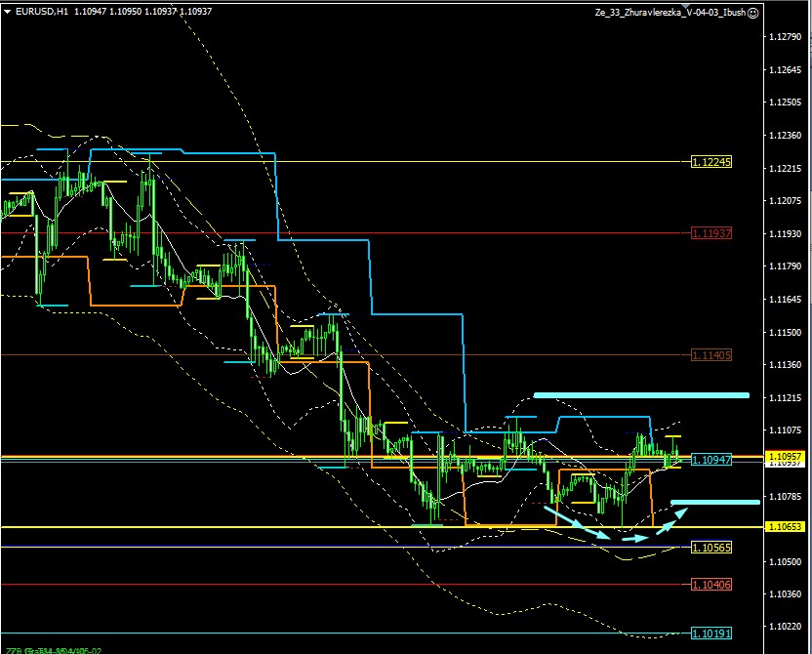The height and width of the screenshot is (654, 812).
Task: Click the cyan 1.10947 price label
Action: (710, 459)
